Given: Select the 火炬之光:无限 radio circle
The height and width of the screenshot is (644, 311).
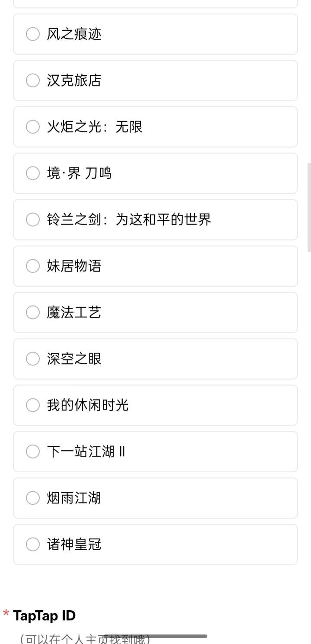Looking at the screenshot, I should [x=33, y=127].
